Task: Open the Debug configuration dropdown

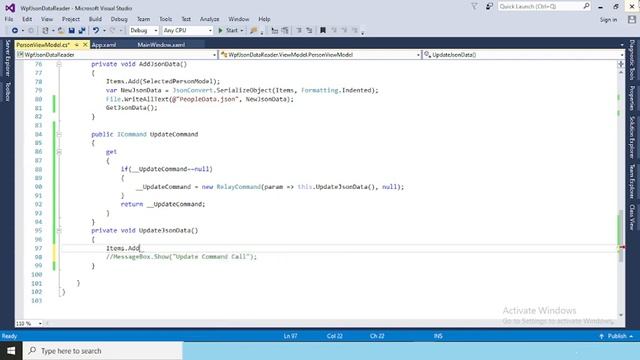Action: 144,31
